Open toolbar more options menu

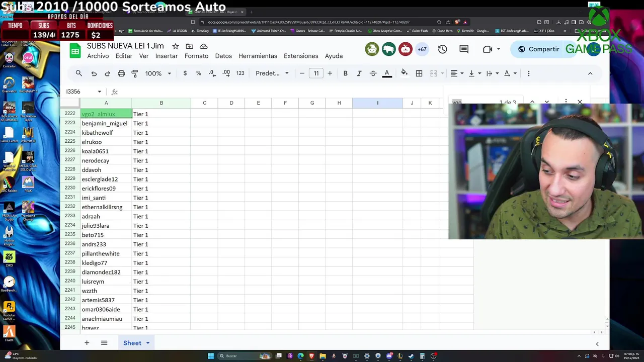528,73
